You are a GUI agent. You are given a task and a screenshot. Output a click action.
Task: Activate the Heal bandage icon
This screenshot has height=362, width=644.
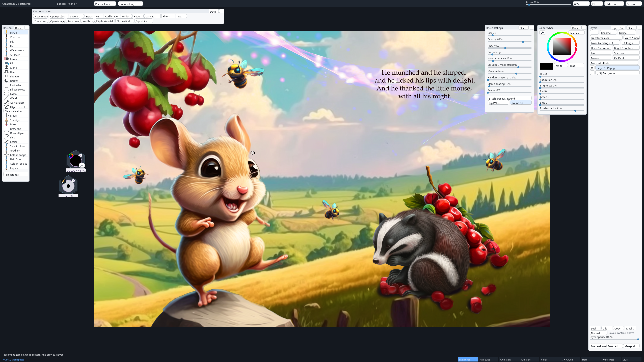coord(7,72)
